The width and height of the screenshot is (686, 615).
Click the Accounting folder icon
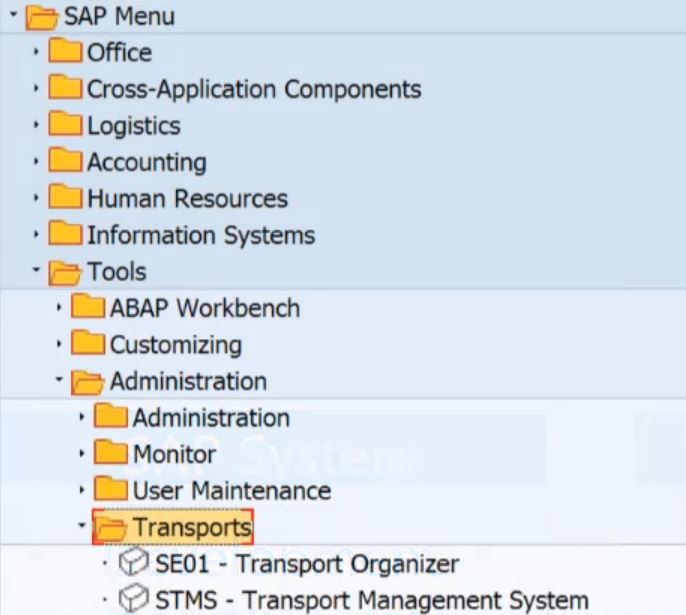pos(65,161)
